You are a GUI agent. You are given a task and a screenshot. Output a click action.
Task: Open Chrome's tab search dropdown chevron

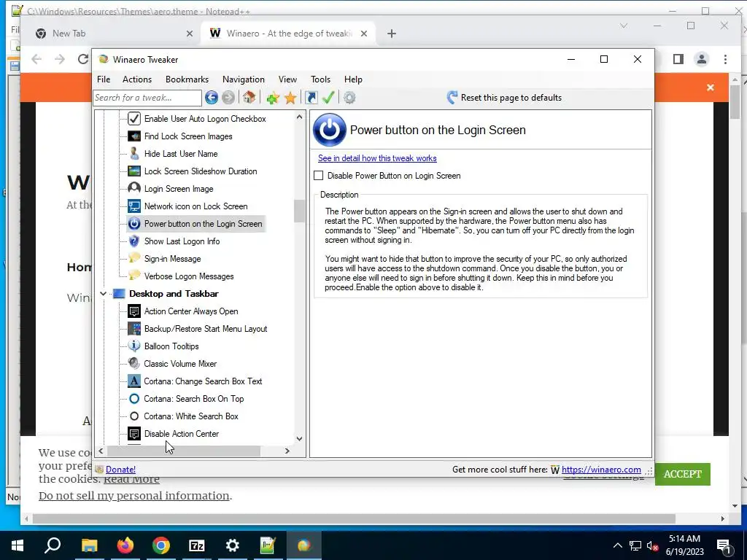(x=624, y=26)
